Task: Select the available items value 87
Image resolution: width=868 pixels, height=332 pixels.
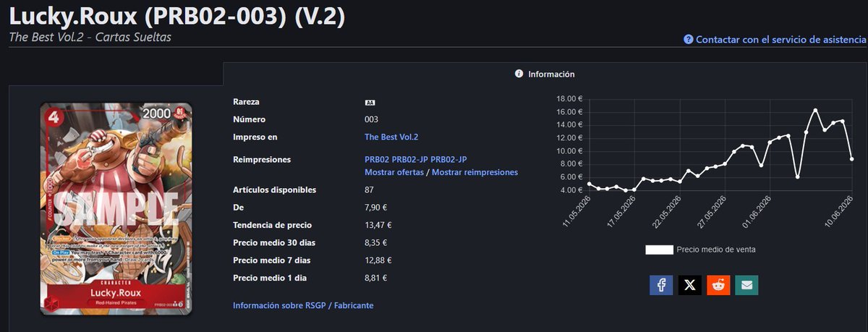Action: pyautogui.click(x=370, y=190)
